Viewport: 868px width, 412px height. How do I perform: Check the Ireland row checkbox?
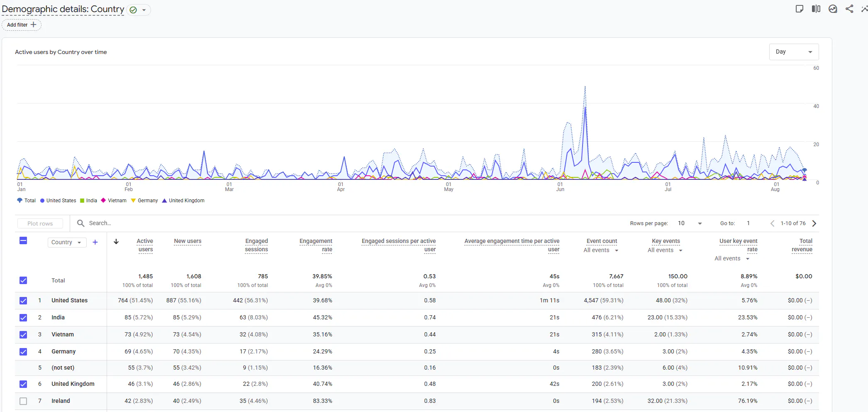tap(23, 401)
